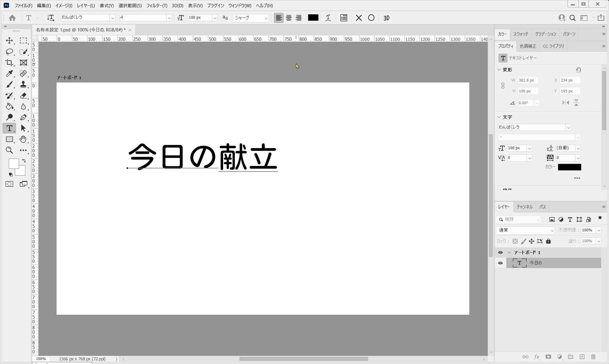Switch to the チャンネル tab
This screenshot has width=609, height=364.
(524, 207)
